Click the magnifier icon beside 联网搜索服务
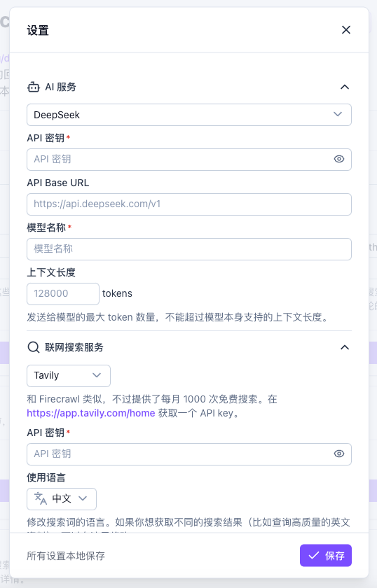Image resolution: width=377 pixels, height=588 pixels. pyautogui.click(x=34, y=347)
